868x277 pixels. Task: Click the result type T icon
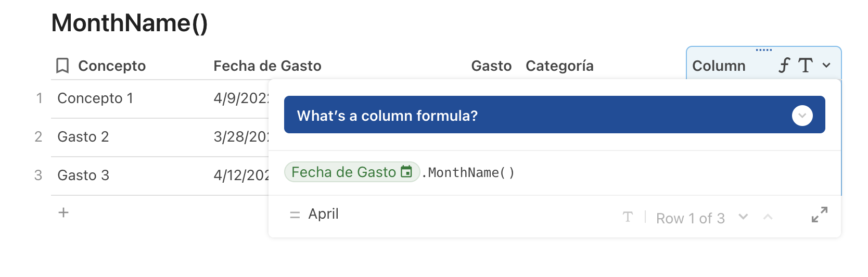(x=628, y=217)
